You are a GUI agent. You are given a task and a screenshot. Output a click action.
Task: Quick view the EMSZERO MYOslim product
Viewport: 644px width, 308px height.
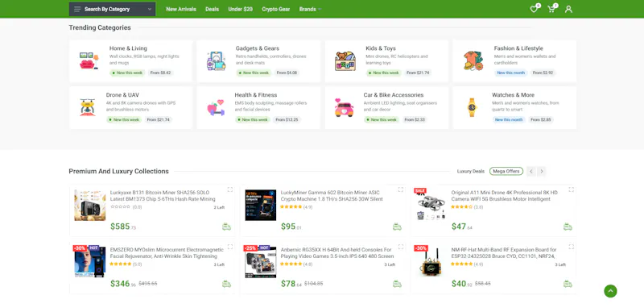(230, 247)
